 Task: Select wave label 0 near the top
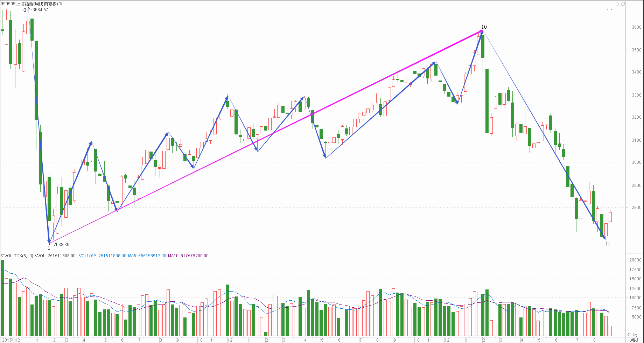25,10
